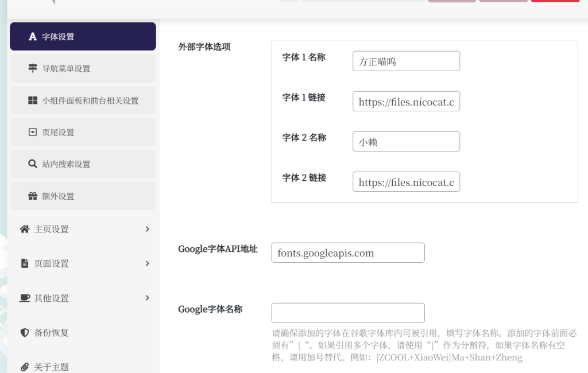Click the Google字体名称 label
This screenshot has height=373, width=588.
point(210,309)
